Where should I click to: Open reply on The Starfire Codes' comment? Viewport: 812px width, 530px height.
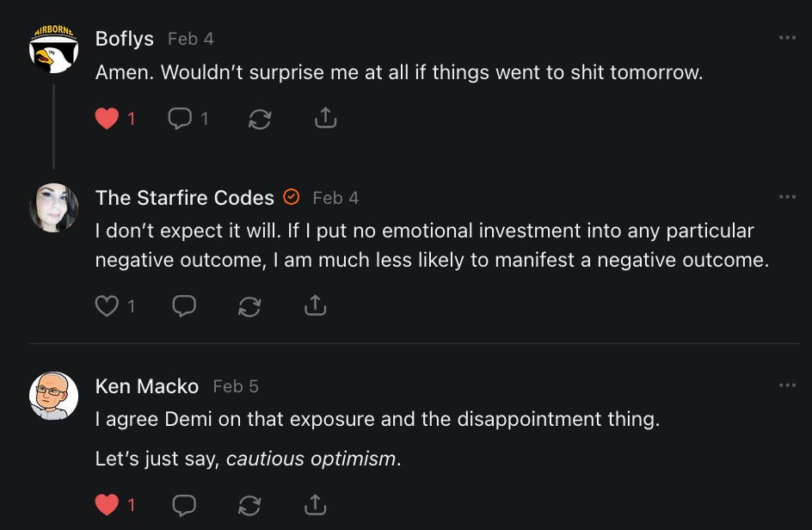(184, 305)
